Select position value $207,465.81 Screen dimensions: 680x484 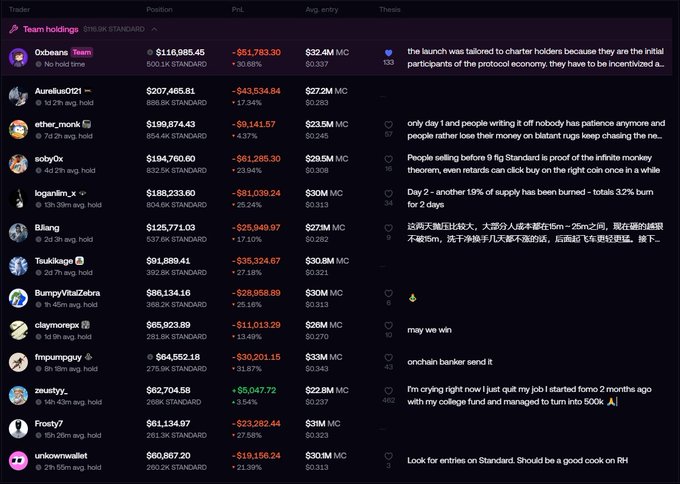170,91
